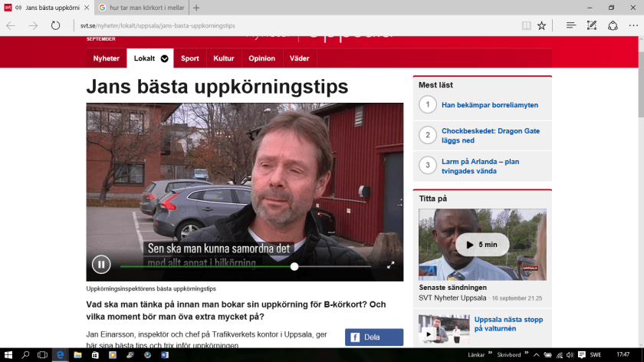Open 'Uppsala nästa stopp på valturnén' link
644x362 pixels.
[508, 324]
